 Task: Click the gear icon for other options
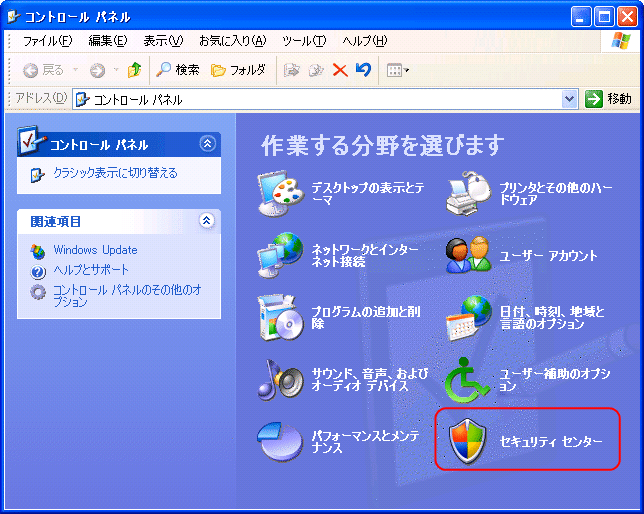click(38, 292)
